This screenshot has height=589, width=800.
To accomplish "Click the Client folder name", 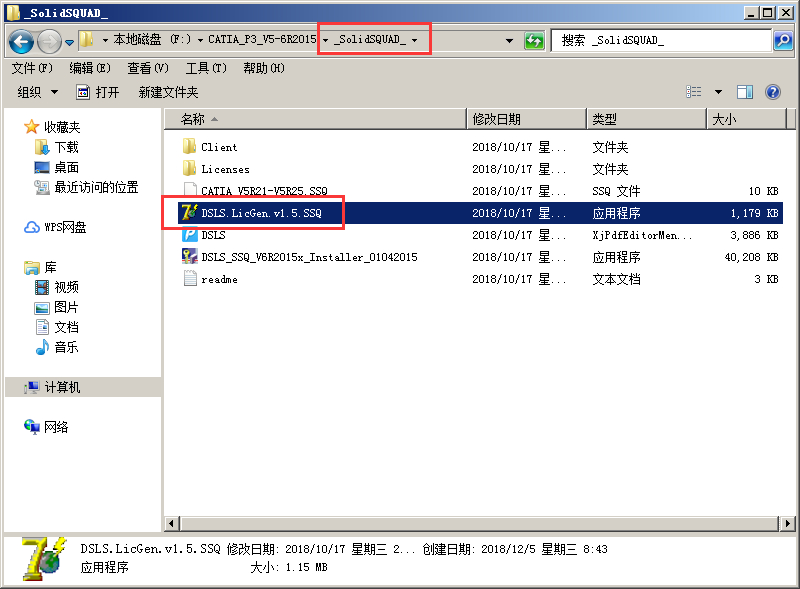I will click(x=219, y=147).
